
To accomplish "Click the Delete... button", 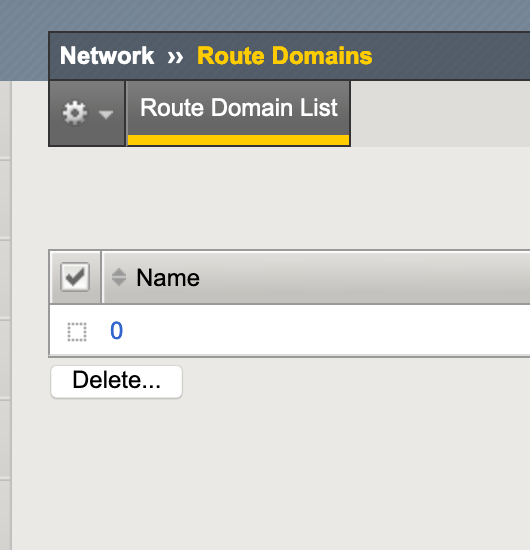I will [x=116, y=382].
